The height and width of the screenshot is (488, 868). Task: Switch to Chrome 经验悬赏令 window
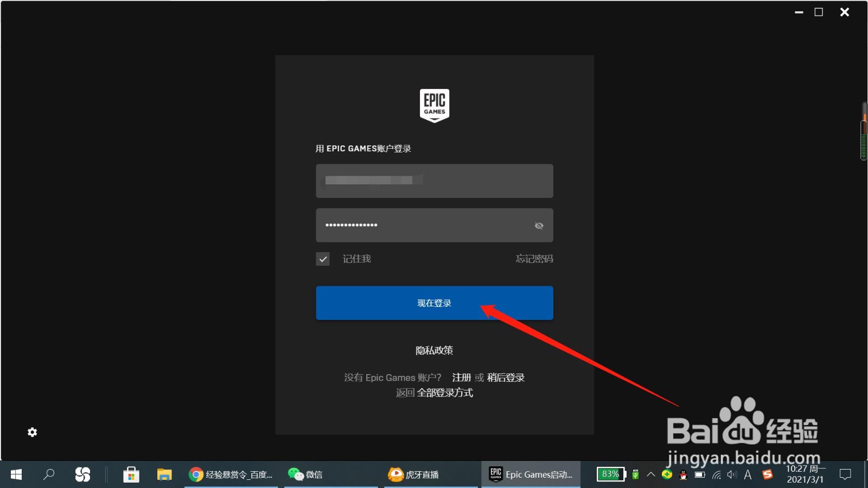(231, 474)
